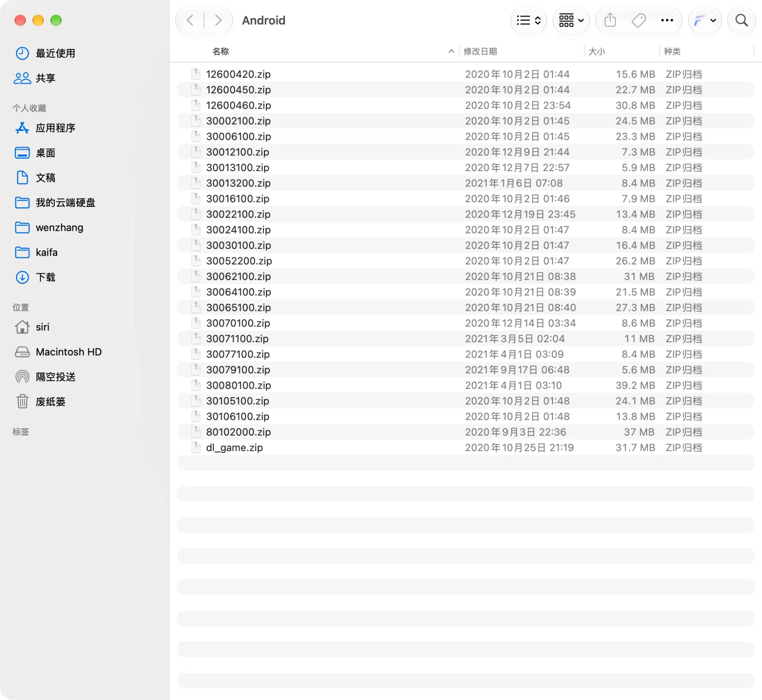Open the more actions ellipsis menu

pos(667,20)
